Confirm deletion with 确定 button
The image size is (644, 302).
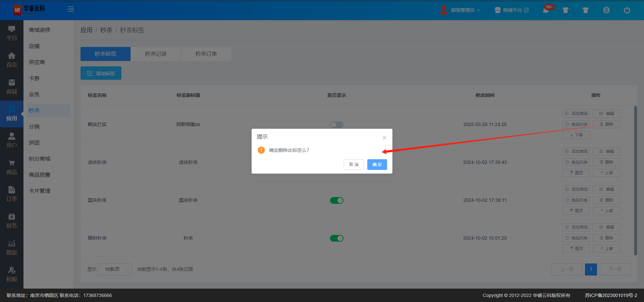(x=377, y=165)
